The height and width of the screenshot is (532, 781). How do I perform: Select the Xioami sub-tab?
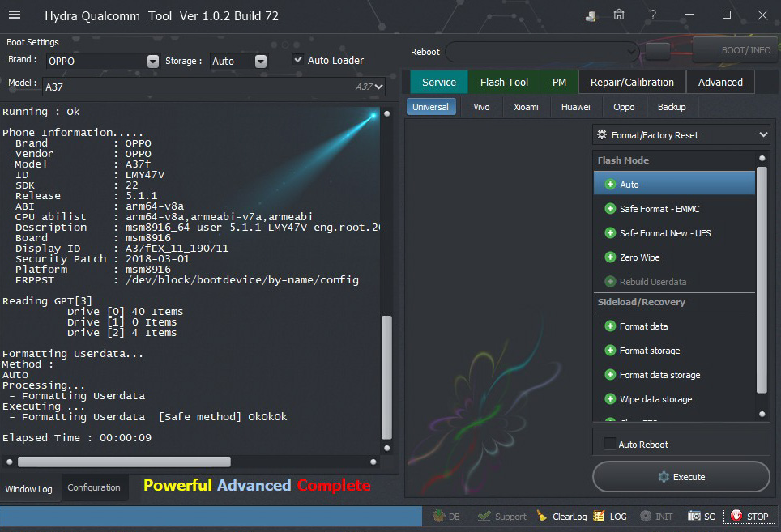click(526, 107)
